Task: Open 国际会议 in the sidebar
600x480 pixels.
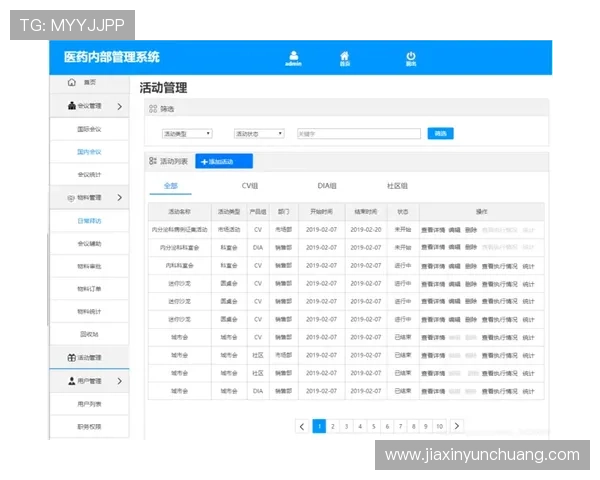Action: pos(89,129)
